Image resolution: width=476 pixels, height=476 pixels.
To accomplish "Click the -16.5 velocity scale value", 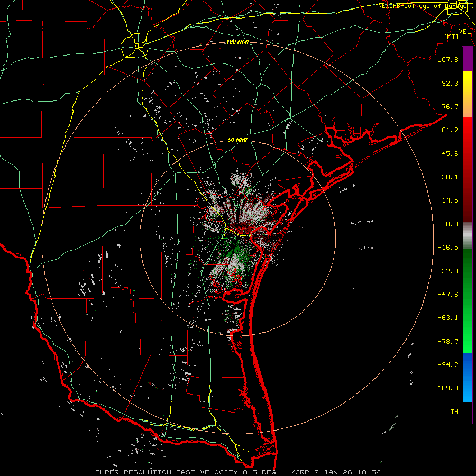I will (x=448, y=248).
